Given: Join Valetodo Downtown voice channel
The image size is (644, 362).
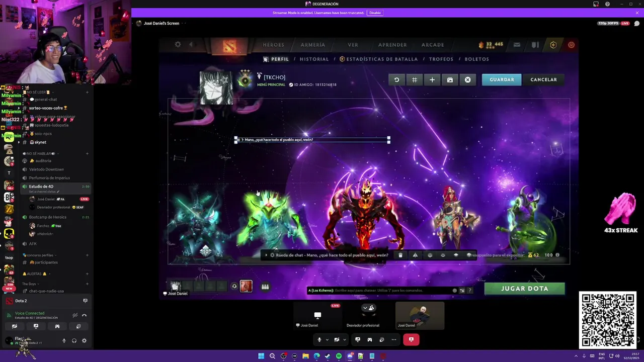Looking at the screenshot, I should (46, 169).
